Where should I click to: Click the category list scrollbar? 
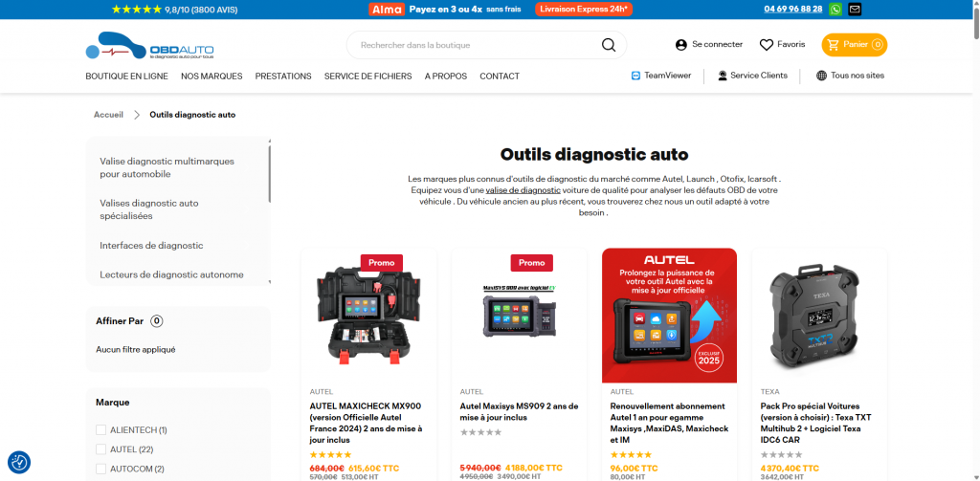point(269,174)
